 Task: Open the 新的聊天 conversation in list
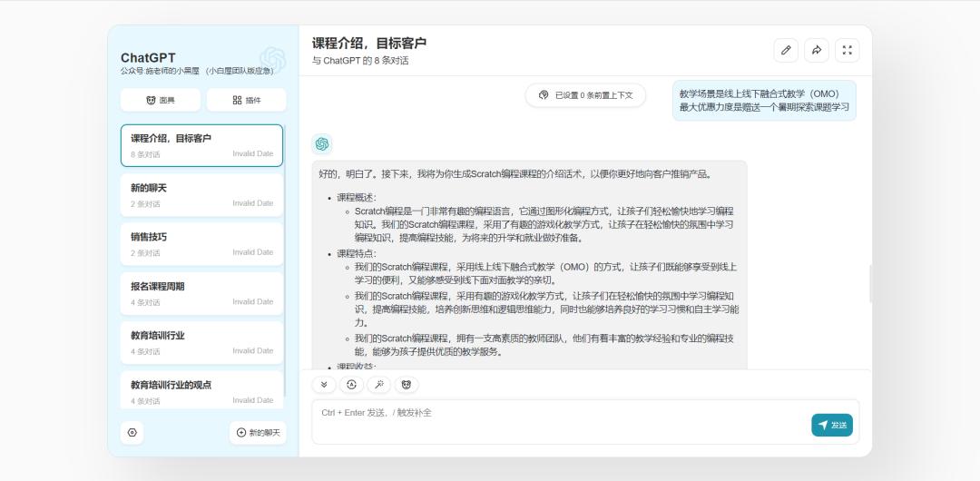tap(201, 195)
